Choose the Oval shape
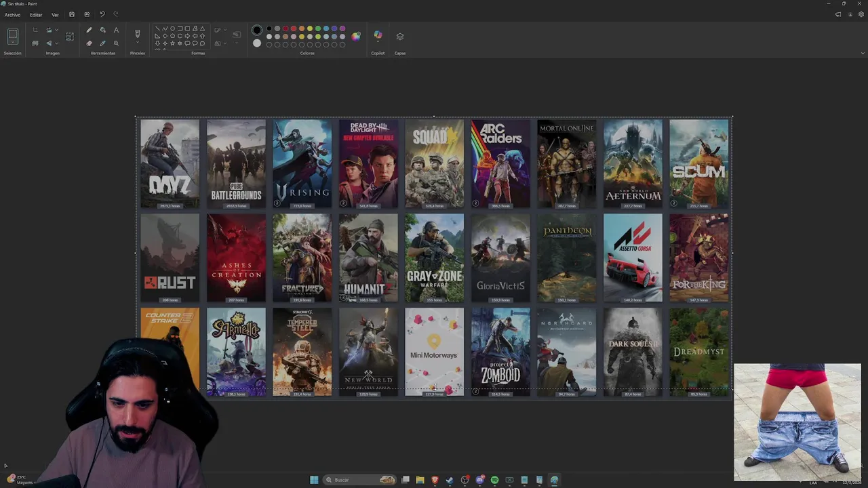868x488 pixels. point(172,28)
